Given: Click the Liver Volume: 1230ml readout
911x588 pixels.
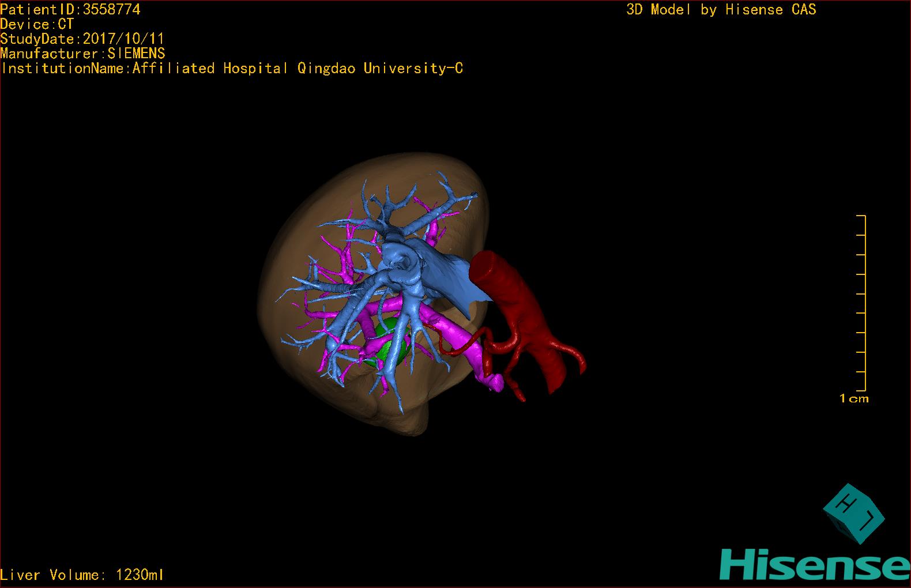Looking at the screenshot, I should 82,575.
